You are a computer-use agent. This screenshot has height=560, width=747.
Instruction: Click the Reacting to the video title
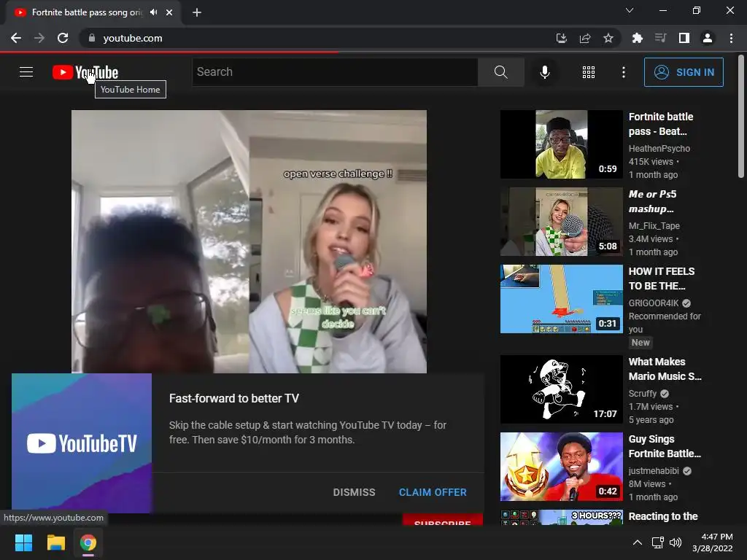pos(662,516)
